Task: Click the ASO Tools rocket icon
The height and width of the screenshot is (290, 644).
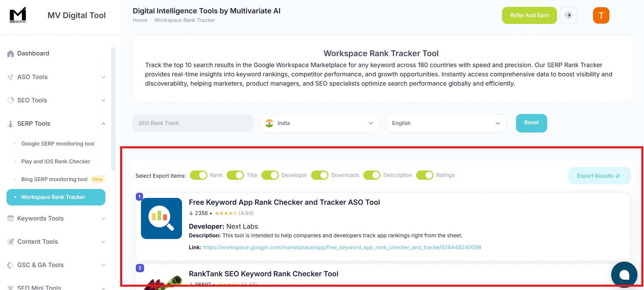Action: coord(11,77)
